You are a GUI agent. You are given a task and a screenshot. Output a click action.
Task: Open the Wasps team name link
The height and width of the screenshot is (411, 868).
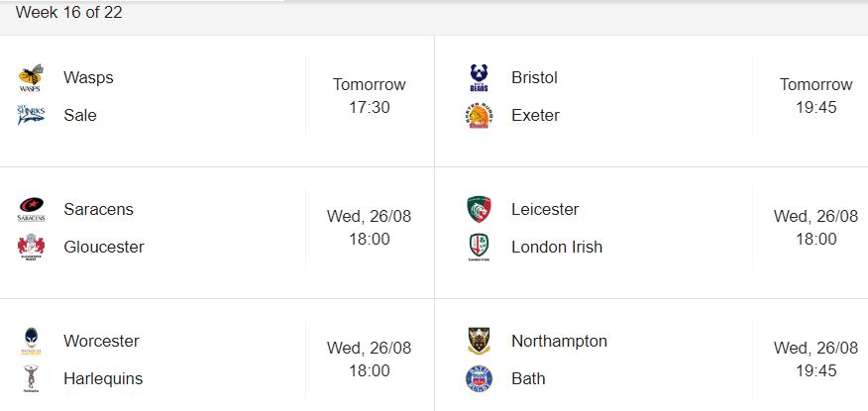click(88, 77)
